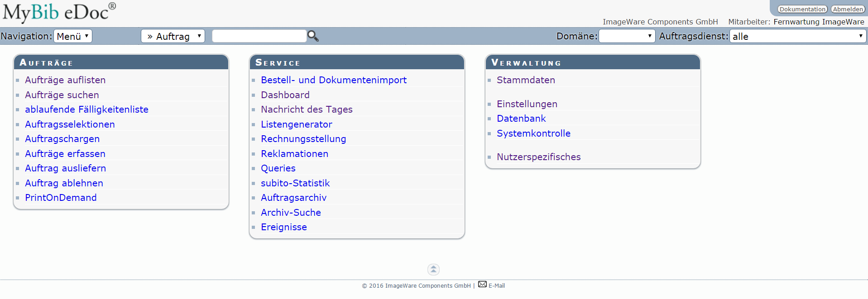Click the magnifier search icon
Viewport: 868px width, 299px height.
click(313, 36)
